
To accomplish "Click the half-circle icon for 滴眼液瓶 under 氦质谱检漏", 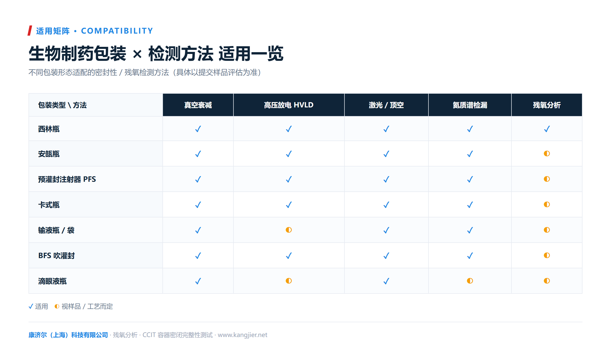I will (470, 281).
